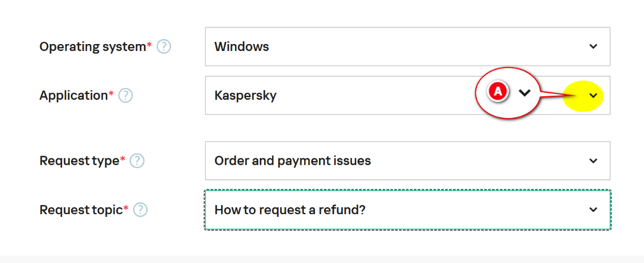Click the help icon beside Request topic
This screenshot has height=263, width=644.
point(141,210)
